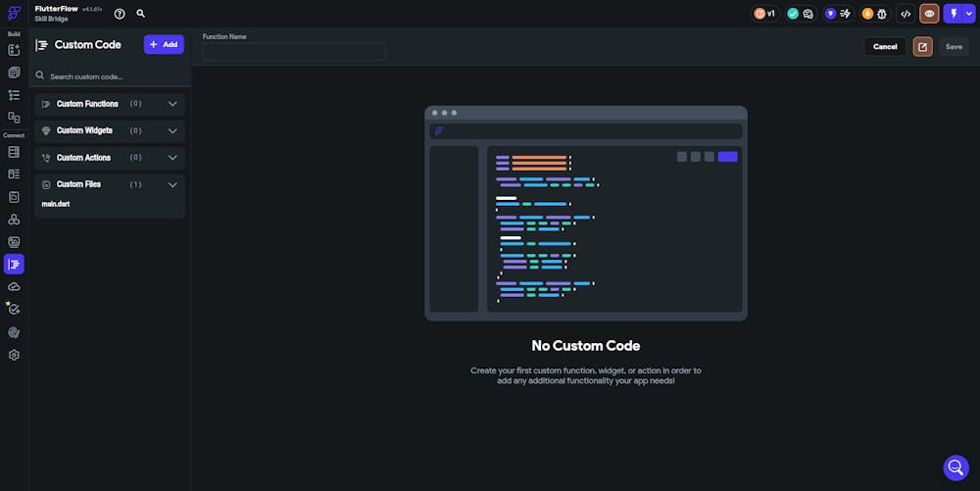Select the Custom Functions header label
Screen dimensions: 980x491
point(87,104)
